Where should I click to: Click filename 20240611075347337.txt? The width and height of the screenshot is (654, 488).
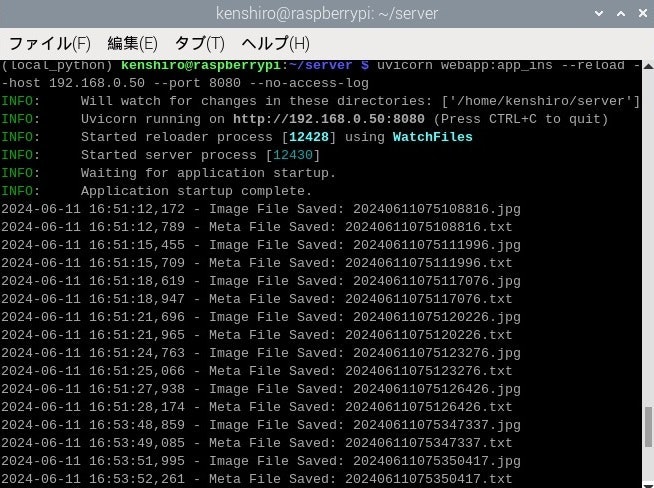(x=428, y=443)
